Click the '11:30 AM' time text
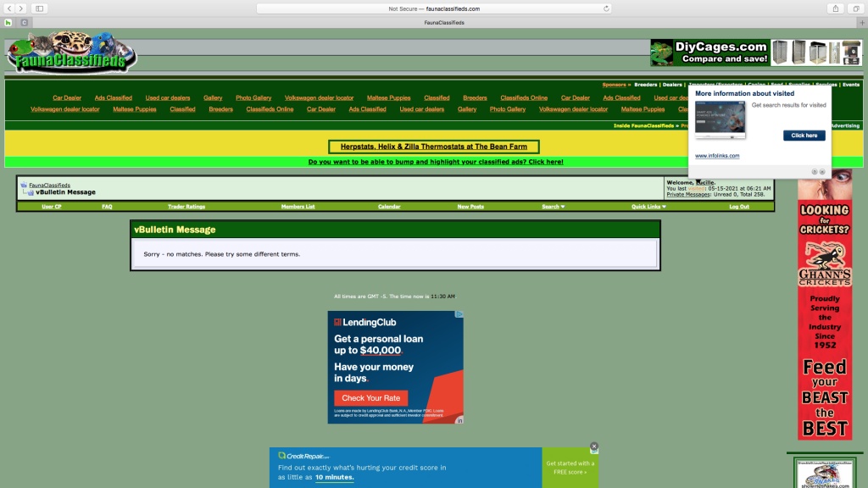This screenshot has width=868, height=488. tap(442, 297)
